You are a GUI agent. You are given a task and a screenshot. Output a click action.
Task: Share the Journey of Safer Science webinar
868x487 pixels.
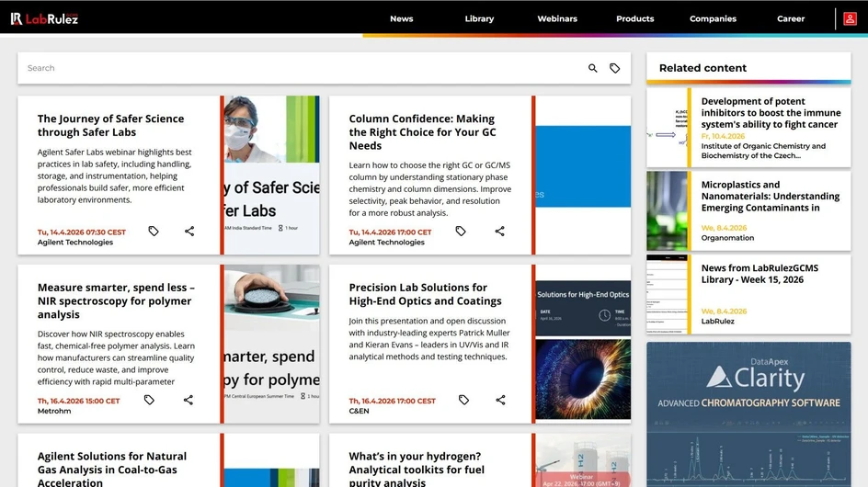pyautogui.click(x=189, y=231)
